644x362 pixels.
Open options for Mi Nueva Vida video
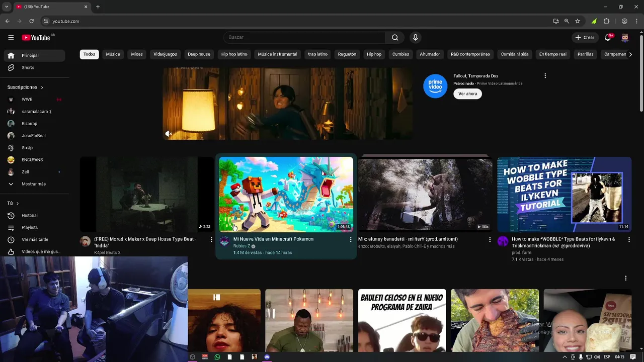(351, 240)
